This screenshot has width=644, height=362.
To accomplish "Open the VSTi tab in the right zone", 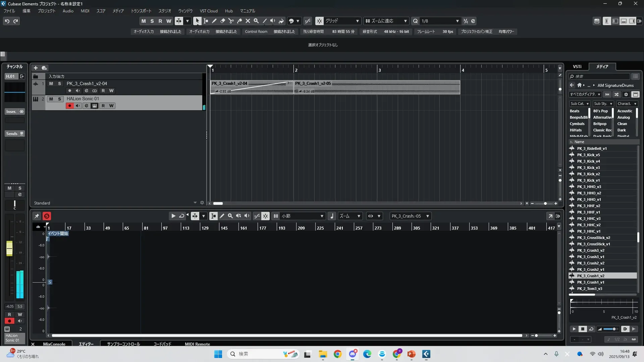I will pos(577,67).
